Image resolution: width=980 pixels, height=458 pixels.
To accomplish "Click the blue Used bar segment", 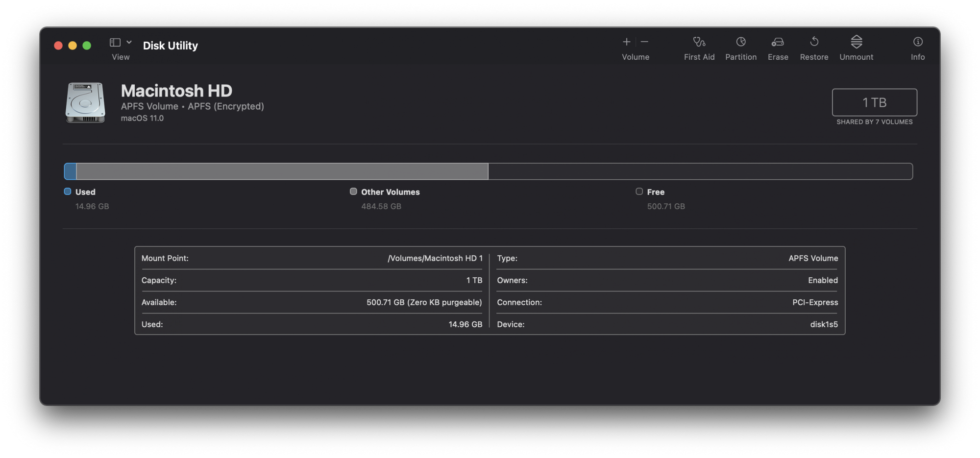I will pyautogui.click(x=71, y=171).
